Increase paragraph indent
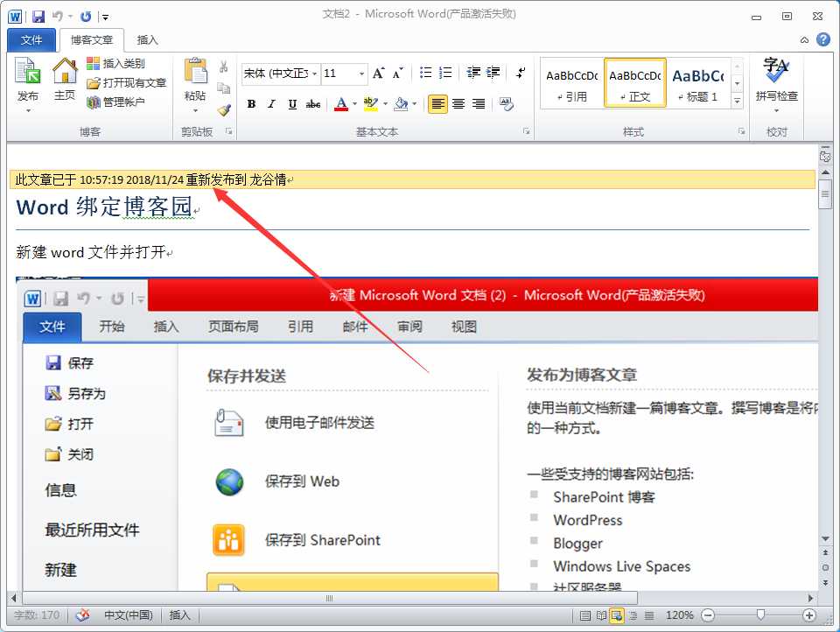 (493, 73)
